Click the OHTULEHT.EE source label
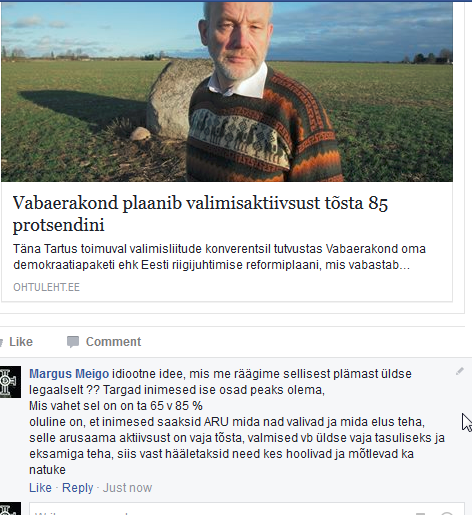 pyautogui.click(x=46, y=287)
